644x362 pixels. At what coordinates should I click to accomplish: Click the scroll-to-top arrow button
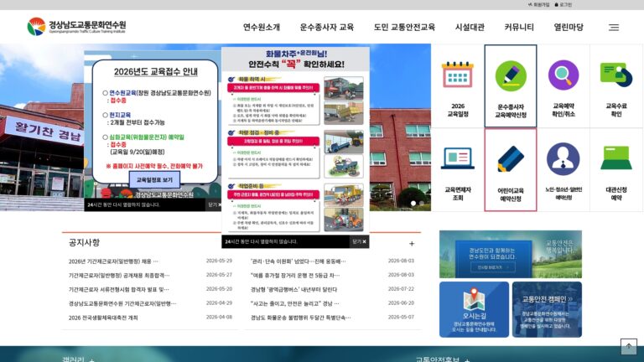tap(628, 346)
